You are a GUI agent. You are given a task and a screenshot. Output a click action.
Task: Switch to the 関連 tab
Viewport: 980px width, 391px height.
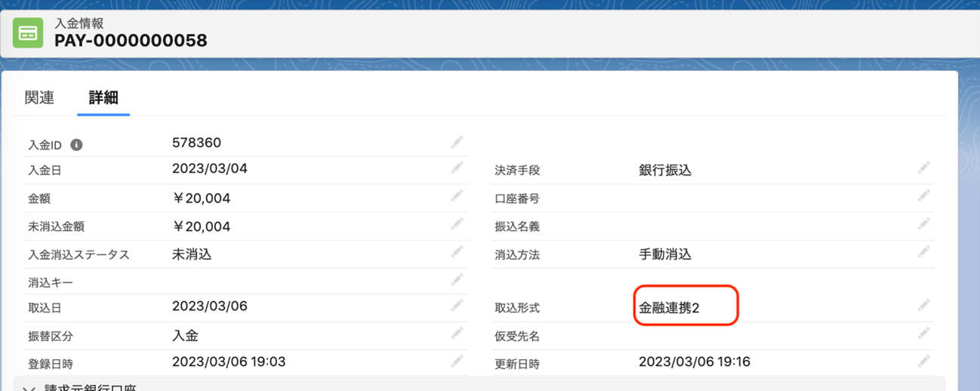click(x=39, y=97)
